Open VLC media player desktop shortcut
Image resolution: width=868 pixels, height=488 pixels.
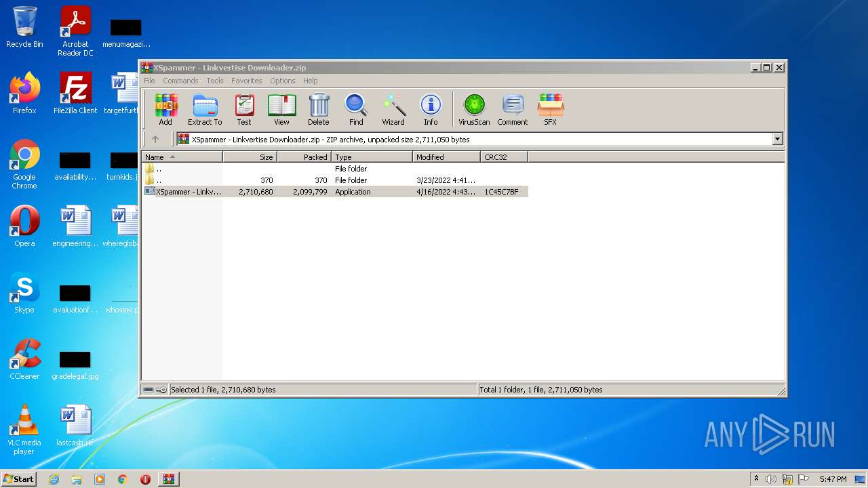click(x=24, y=429)
